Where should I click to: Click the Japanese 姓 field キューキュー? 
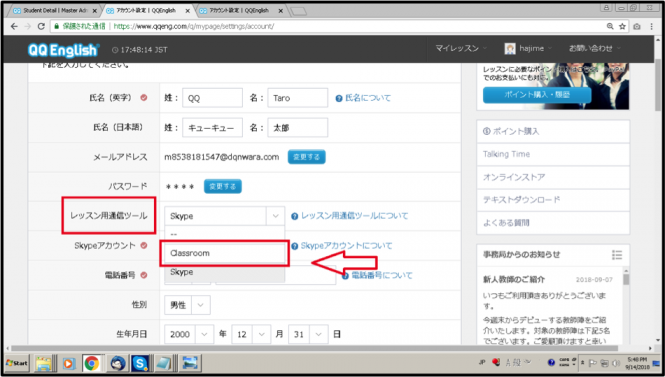[x=212, y=128]
